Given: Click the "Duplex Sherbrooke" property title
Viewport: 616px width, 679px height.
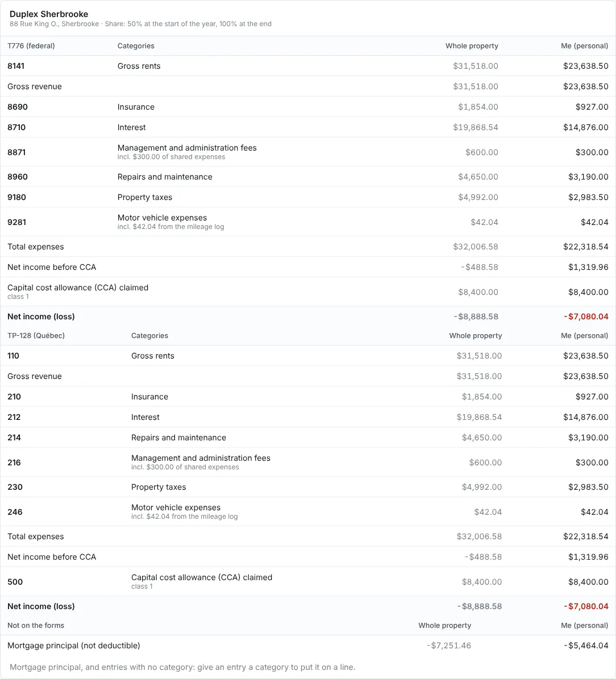Looking at the screenshot, I should (x=49, y=14).
